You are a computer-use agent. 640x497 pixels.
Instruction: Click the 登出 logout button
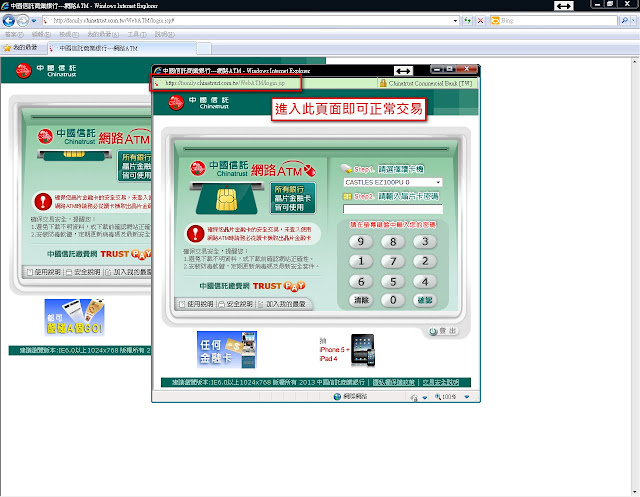[443, 331]
